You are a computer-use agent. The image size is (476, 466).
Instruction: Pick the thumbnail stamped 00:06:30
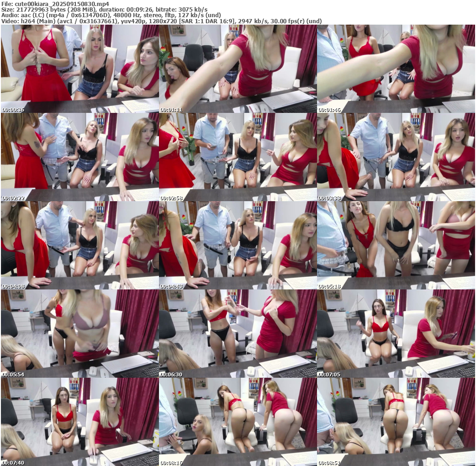click(x=238, y=334)
